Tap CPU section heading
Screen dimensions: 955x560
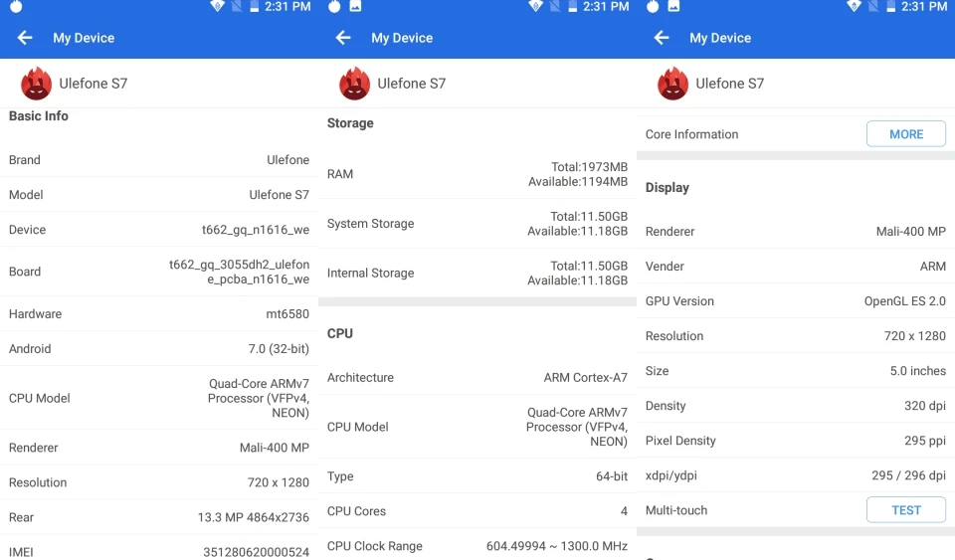point(340,333)
